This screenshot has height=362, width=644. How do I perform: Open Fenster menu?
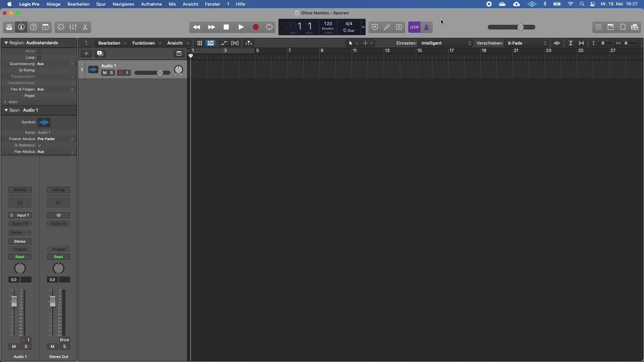(213, 4)
